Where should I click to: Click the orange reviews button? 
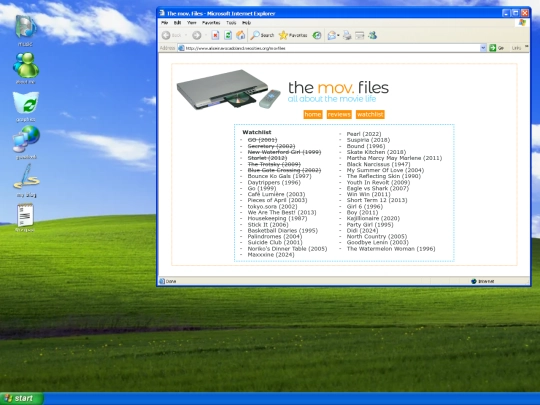click(339, 114)
